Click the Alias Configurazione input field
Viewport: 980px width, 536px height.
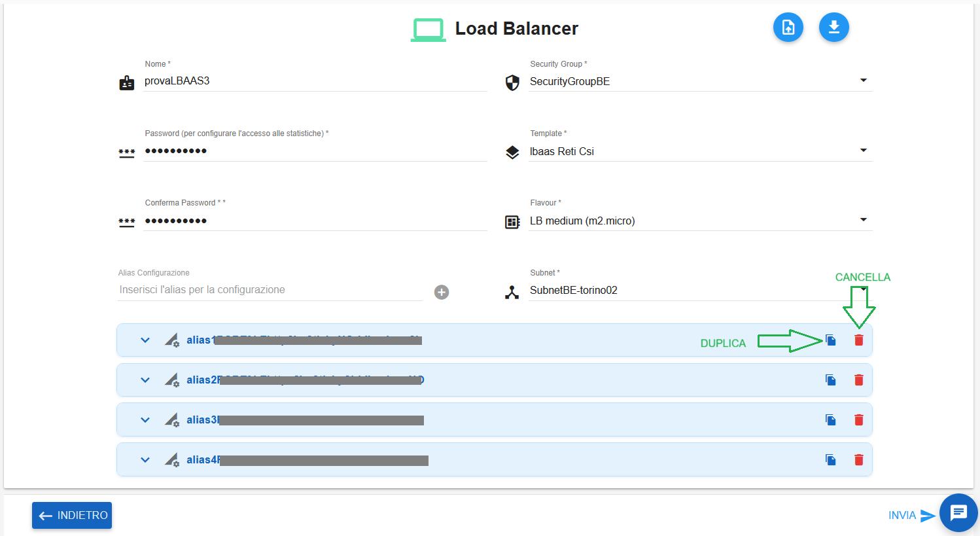coord(270,290)
